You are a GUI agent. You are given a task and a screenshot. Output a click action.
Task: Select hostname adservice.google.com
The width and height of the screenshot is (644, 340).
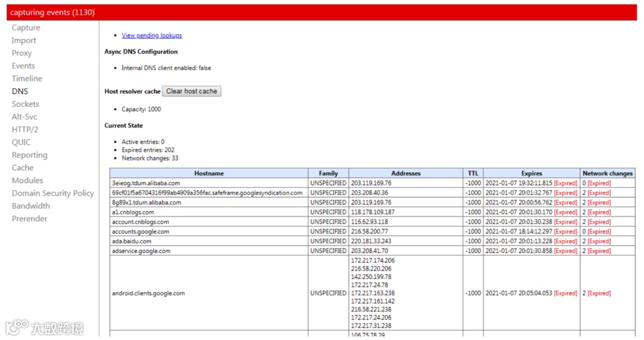(141, 251)
